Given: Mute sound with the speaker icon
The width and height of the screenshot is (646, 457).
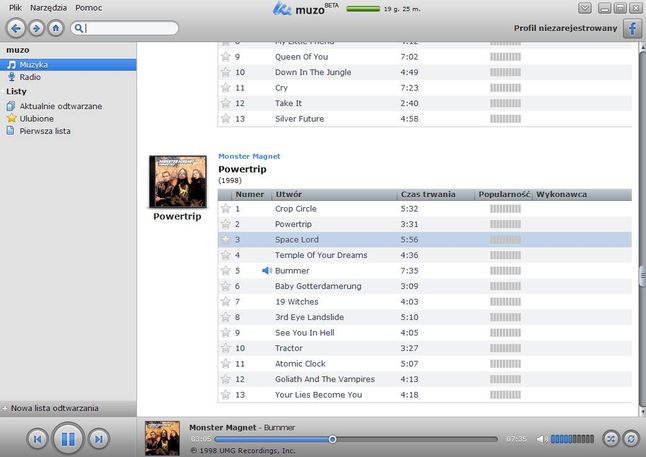Looking at the screenshot, I should click(x=541, y=439).
